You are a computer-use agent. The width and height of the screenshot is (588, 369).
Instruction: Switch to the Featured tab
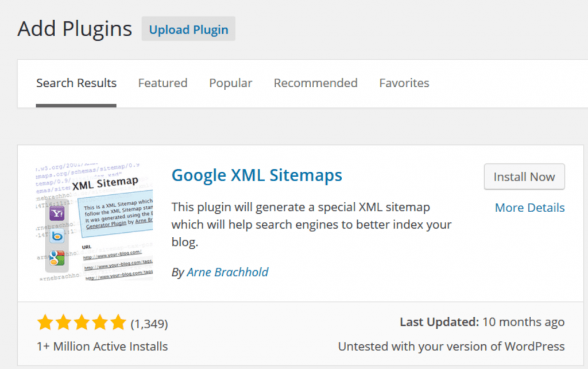pyautogui.click(x=163, y=83)
